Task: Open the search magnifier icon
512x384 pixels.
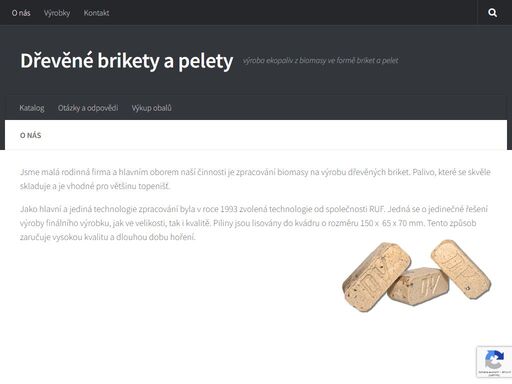Action: [x=493, y=13]
